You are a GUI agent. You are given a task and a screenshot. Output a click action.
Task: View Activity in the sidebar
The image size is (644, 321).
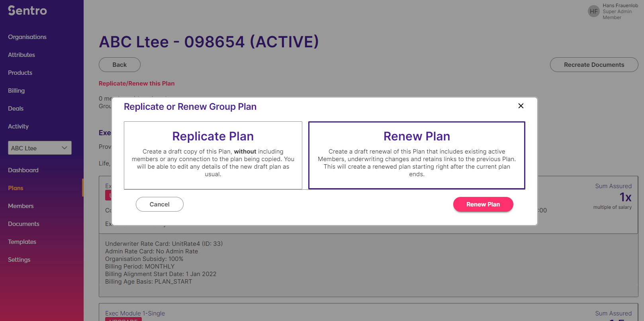click(x=18, y=126)
